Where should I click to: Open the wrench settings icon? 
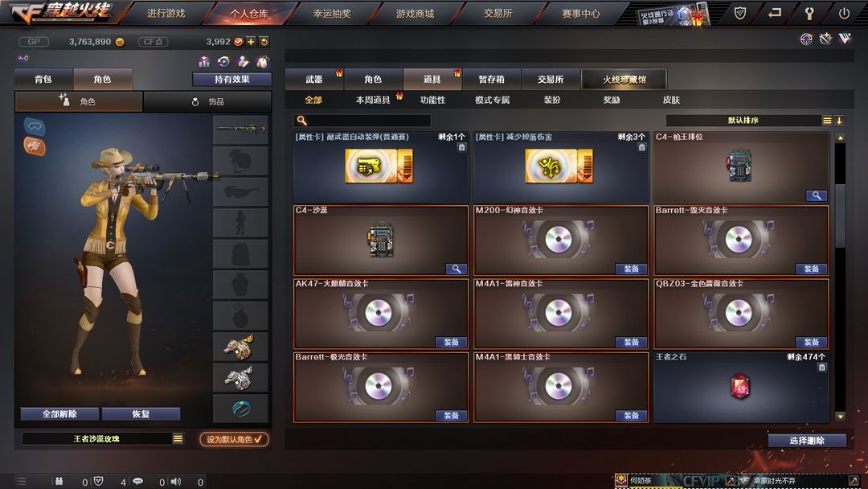click(809, 14)
